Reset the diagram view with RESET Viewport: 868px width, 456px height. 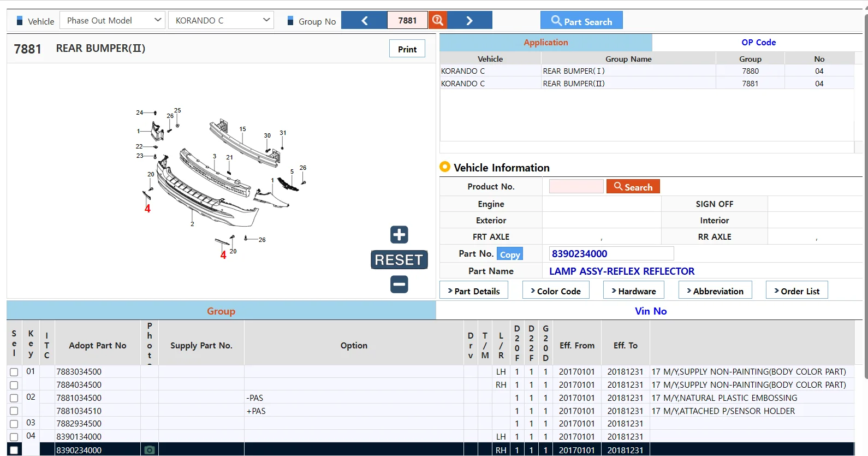(x=399, y=259)
